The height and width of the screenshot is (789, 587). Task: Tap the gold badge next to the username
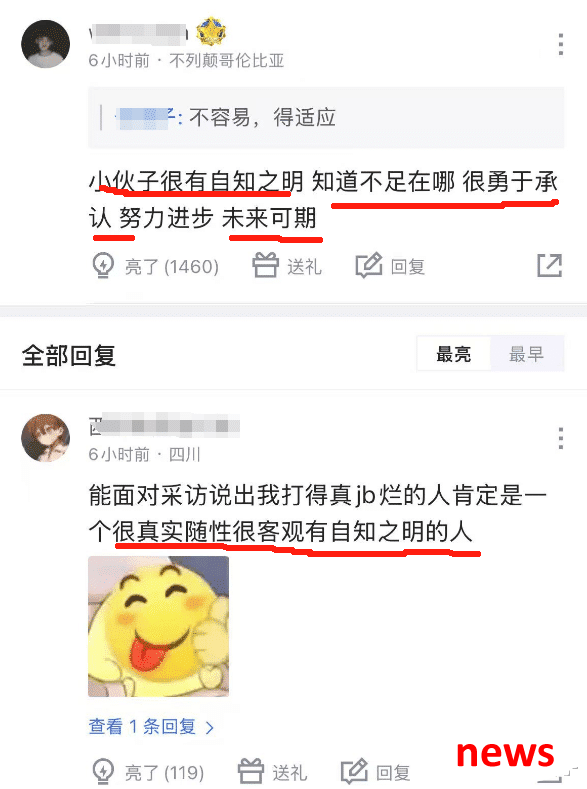(x=211, y=32)
